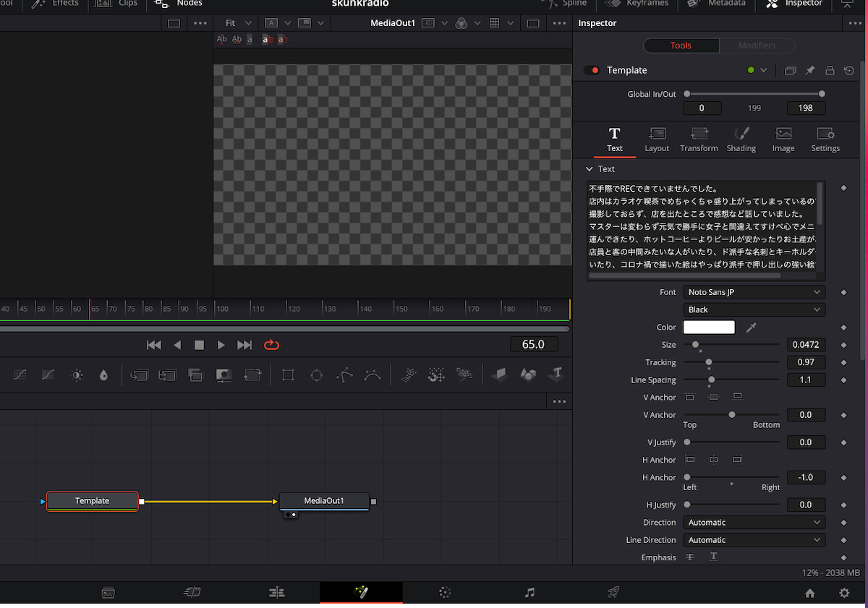Pick color with the eyedropper icon
868x608 pixels.
[751, 327]
